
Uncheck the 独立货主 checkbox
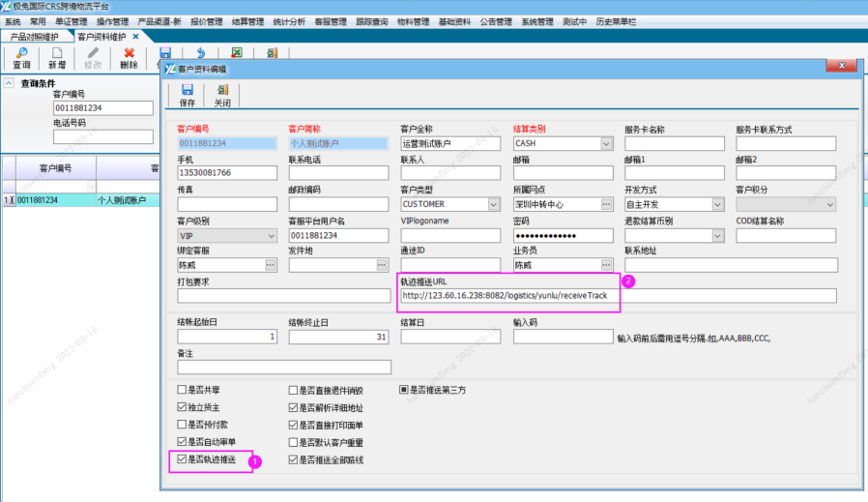point(182,407)
